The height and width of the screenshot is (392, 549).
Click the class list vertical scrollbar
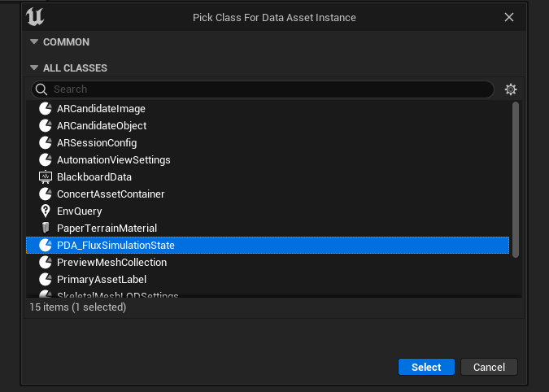pyautogui.click(x=516, y=179)
